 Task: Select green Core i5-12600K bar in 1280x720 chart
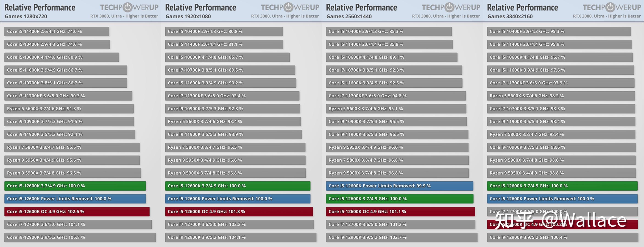(x=75, y=186)
